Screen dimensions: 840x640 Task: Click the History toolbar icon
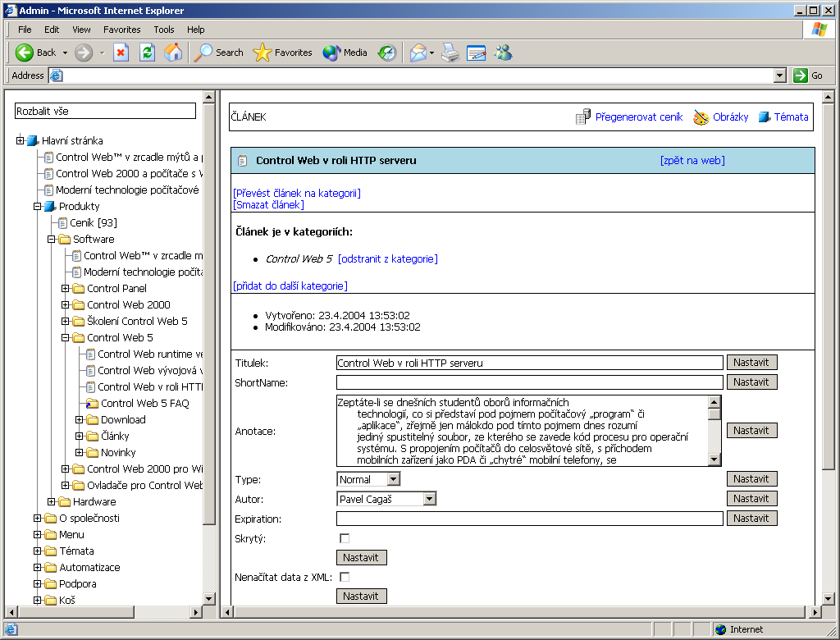click(386, 53)
